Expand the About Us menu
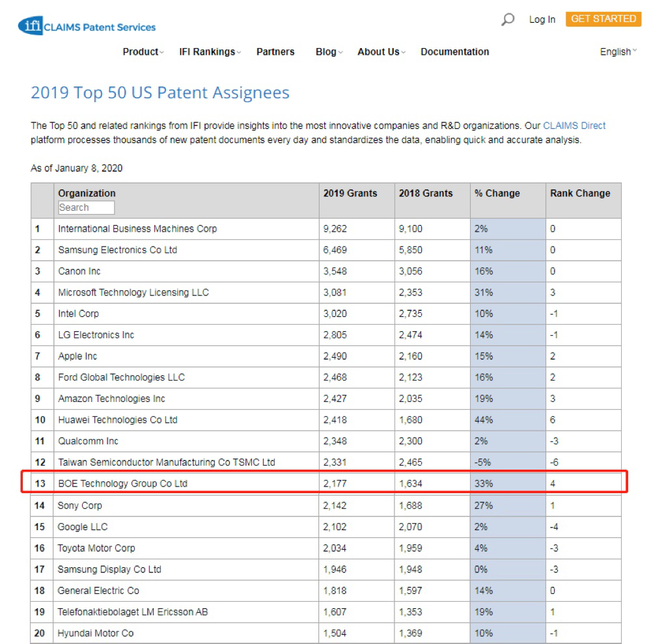Viewport: 651px width, 644px height. coord(381,52)
